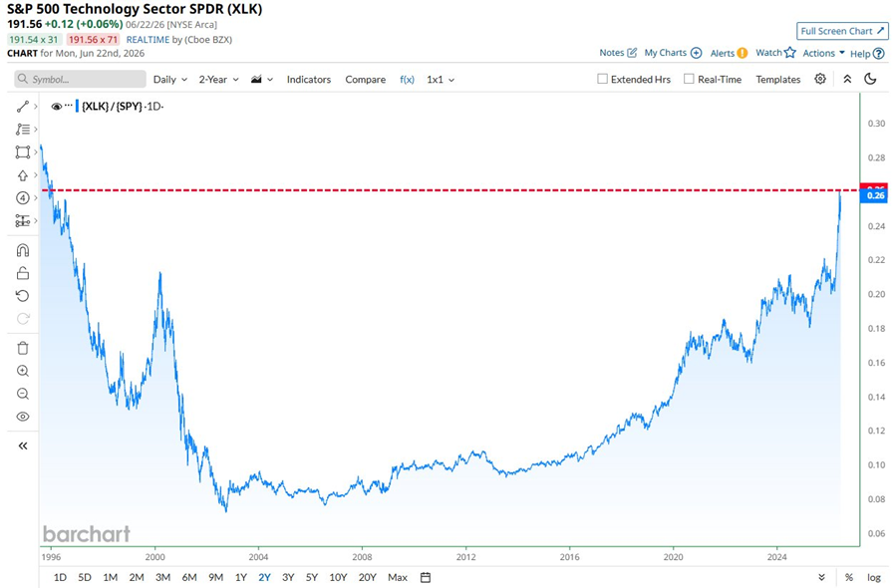Select the 5Y time range
Screen dimensions: 896x588
point(311,577)
